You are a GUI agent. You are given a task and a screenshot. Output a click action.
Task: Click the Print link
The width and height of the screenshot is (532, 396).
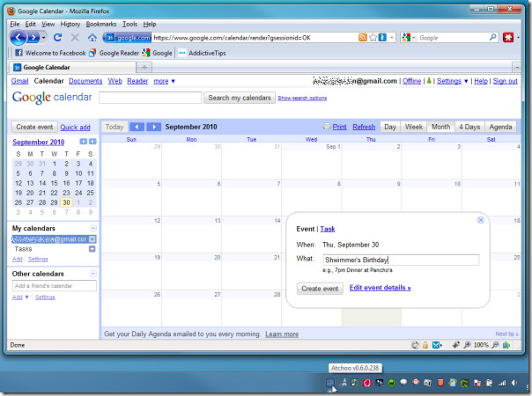[339, 127]
